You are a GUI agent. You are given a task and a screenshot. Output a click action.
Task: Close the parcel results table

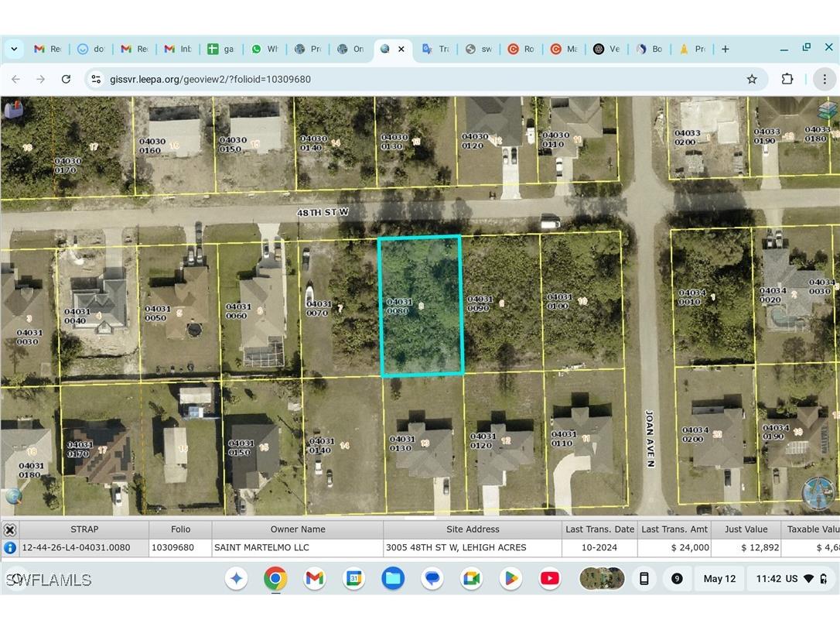9,530
